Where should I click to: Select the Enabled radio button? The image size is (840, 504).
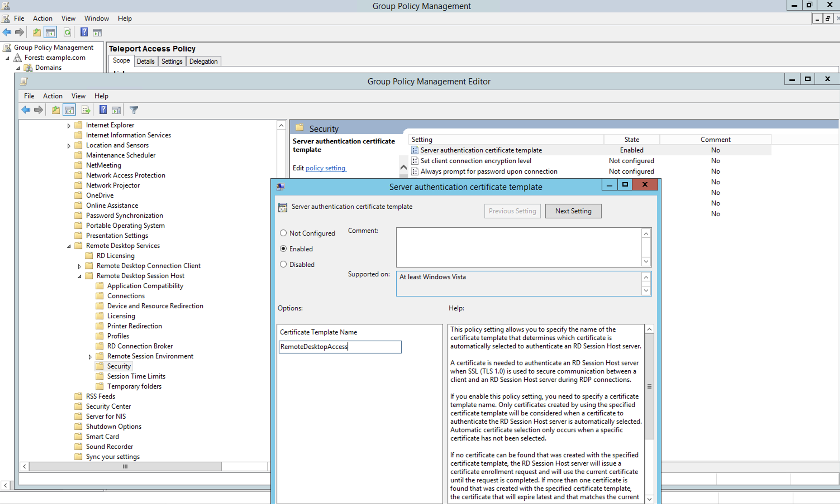(x=283, y=249)
